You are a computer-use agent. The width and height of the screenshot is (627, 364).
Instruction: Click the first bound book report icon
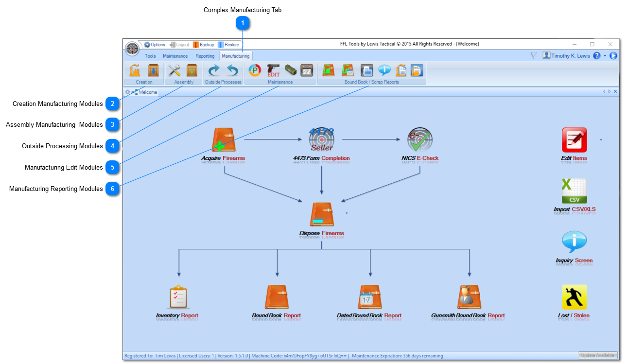click(329, 71)
